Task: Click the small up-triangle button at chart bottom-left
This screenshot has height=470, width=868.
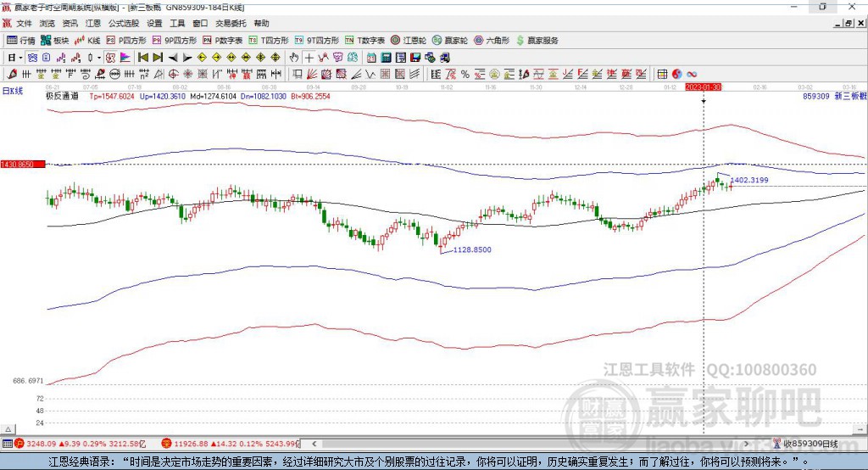Action: tap(8, 429)
